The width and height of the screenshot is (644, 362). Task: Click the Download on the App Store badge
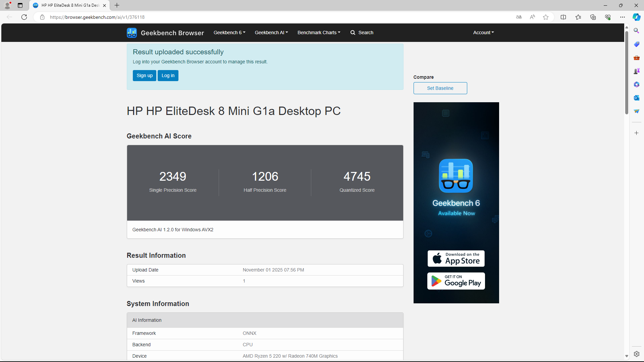[456, 258]
